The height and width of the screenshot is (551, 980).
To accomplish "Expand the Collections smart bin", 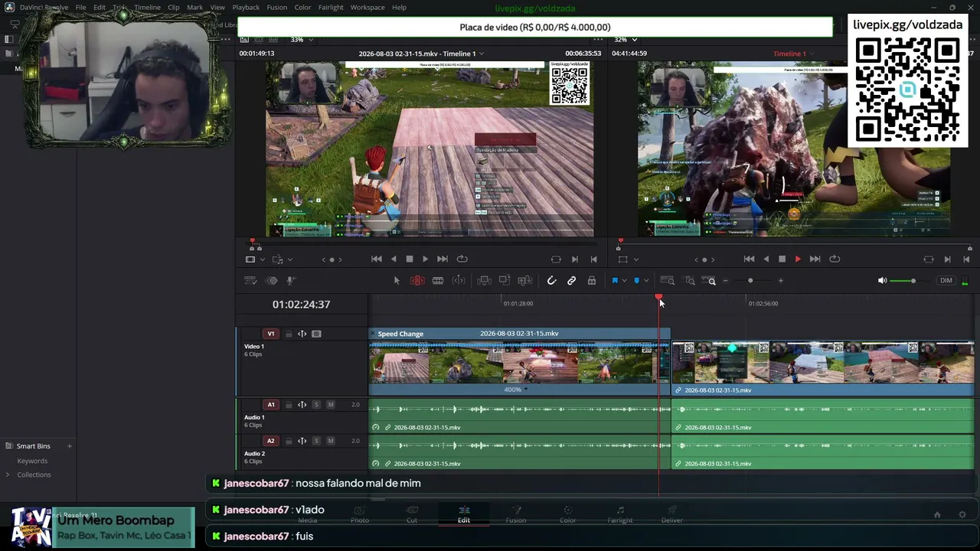I will coord(8,474).
